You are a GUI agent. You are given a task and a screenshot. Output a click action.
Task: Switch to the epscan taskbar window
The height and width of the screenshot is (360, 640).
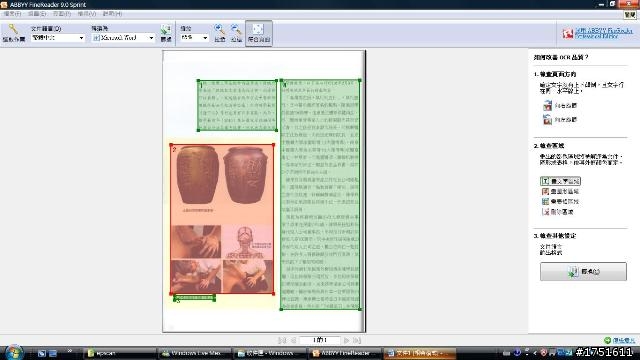[120, 353]
